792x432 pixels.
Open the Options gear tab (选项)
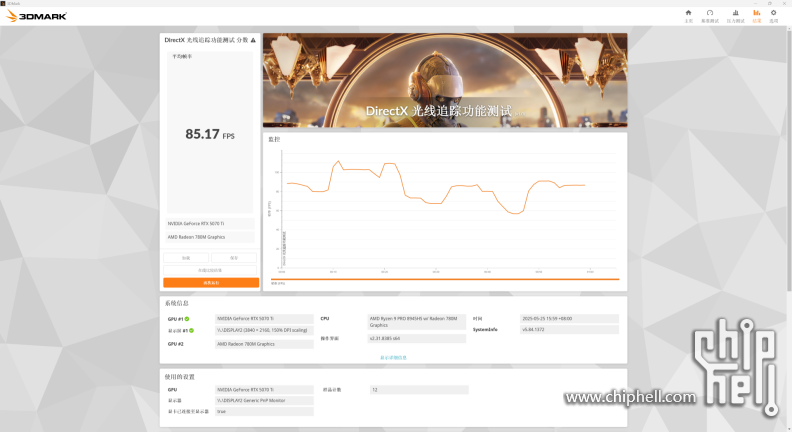pyautogui.click(x=773, y=16)
